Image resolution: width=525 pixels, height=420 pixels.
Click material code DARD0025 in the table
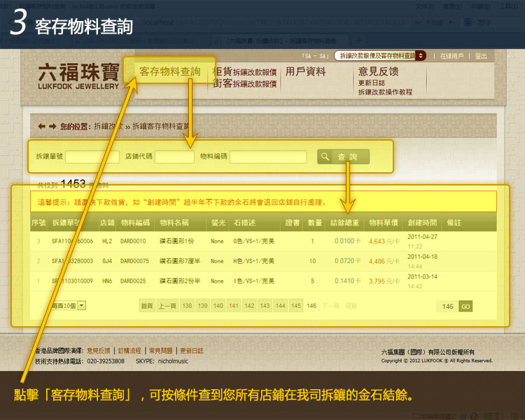pos(133,281)
